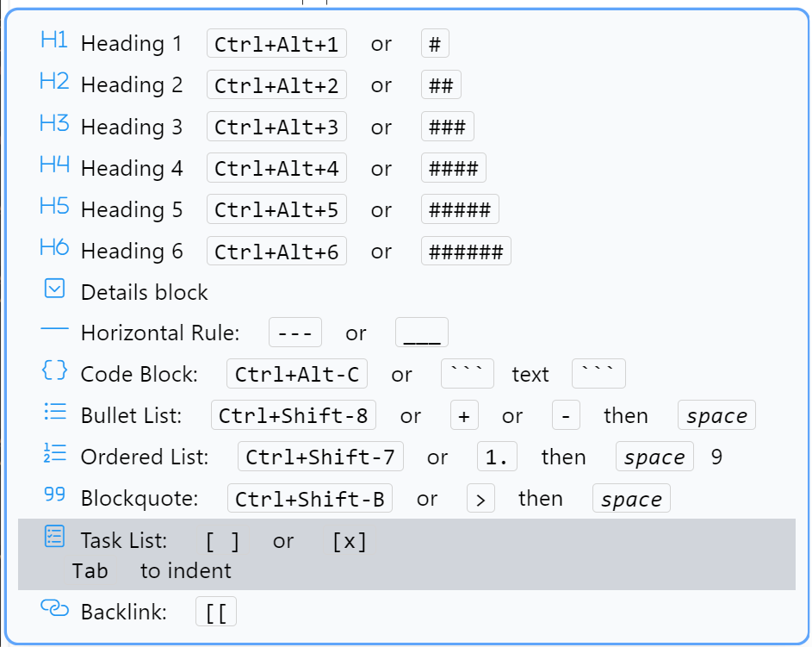Image resolution: width=812 pixels, height=647 pixels.
Task: Click the 1. ordered list key
Action: (x=497, y=457)
